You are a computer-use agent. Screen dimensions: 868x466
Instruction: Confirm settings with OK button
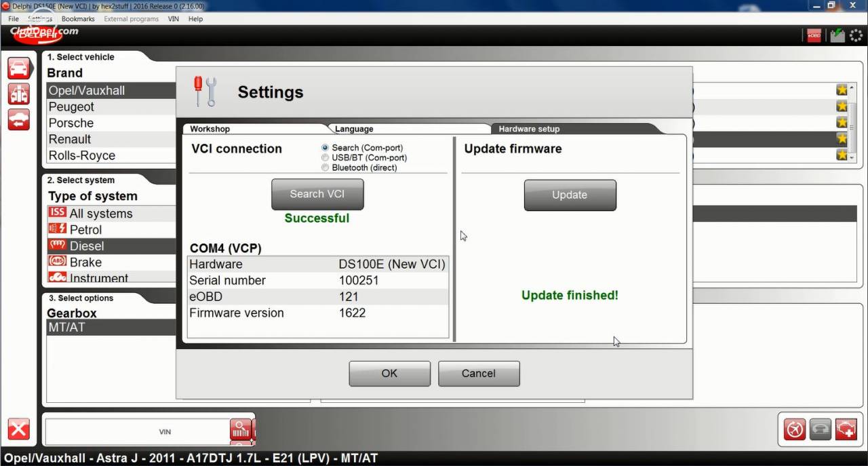pyautogui.click(x=389, y=373)
